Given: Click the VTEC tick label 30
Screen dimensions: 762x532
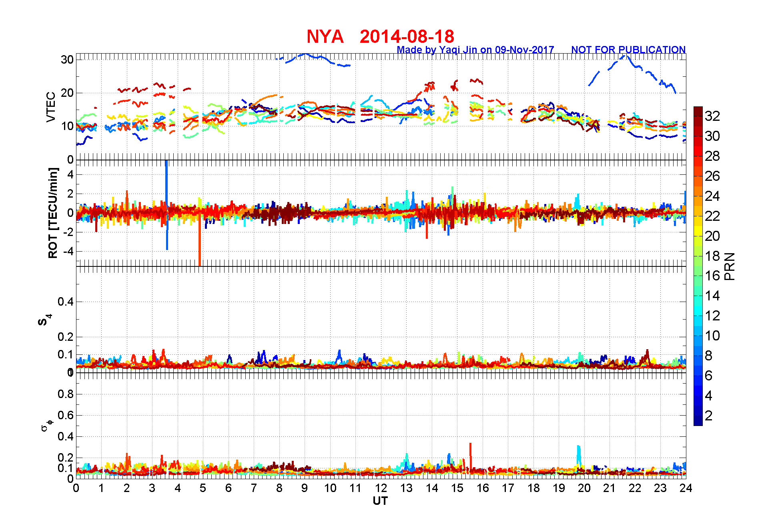Looking at the screenshot, I should click(67, 60).
